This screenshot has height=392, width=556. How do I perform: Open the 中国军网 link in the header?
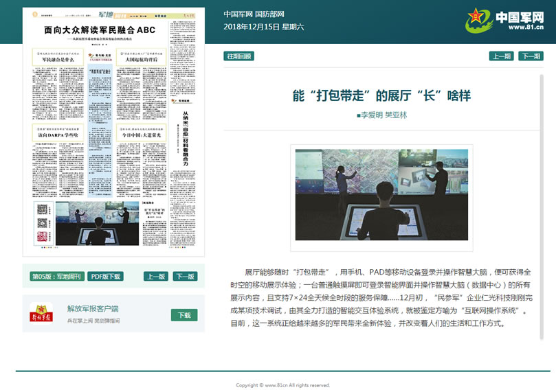238,14
